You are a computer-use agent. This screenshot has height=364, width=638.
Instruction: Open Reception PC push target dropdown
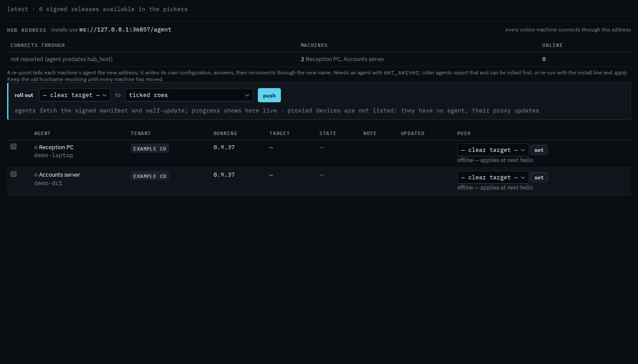[x=493, y=150]
